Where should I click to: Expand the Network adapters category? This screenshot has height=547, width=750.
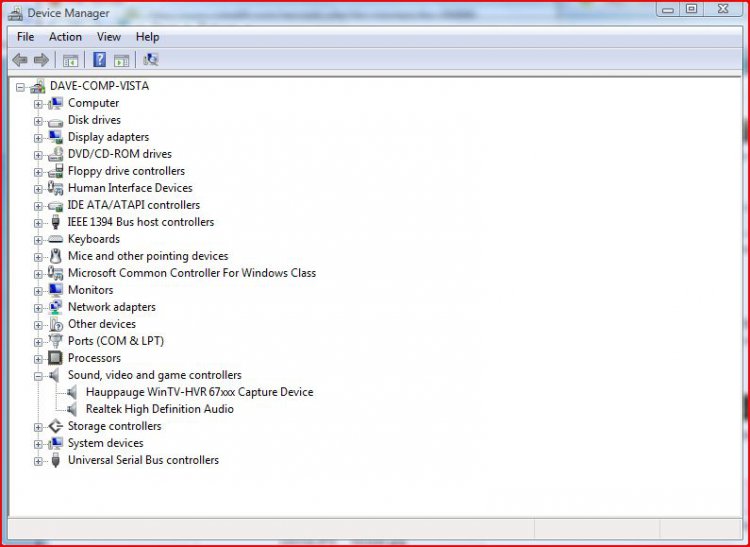38,307
